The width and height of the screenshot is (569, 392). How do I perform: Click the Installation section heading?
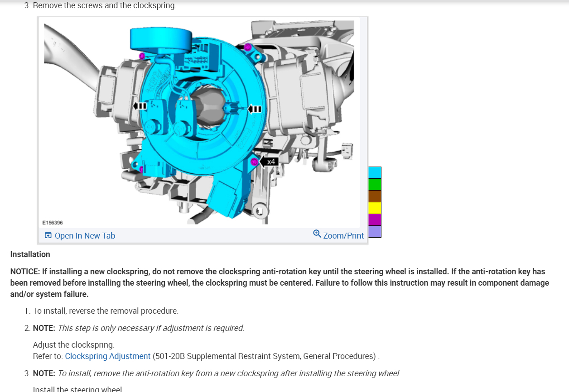(30, 254)
